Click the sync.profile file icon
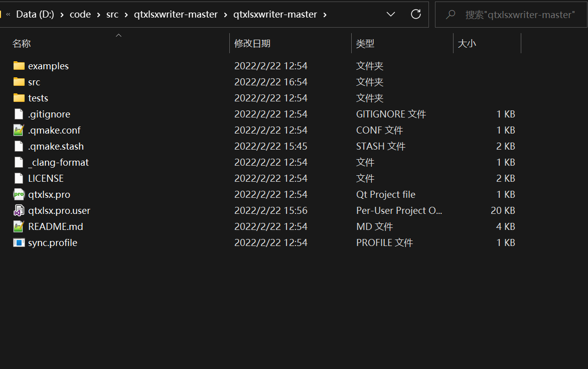The width and height of the screenshot is (588, 369). [18, 242]
